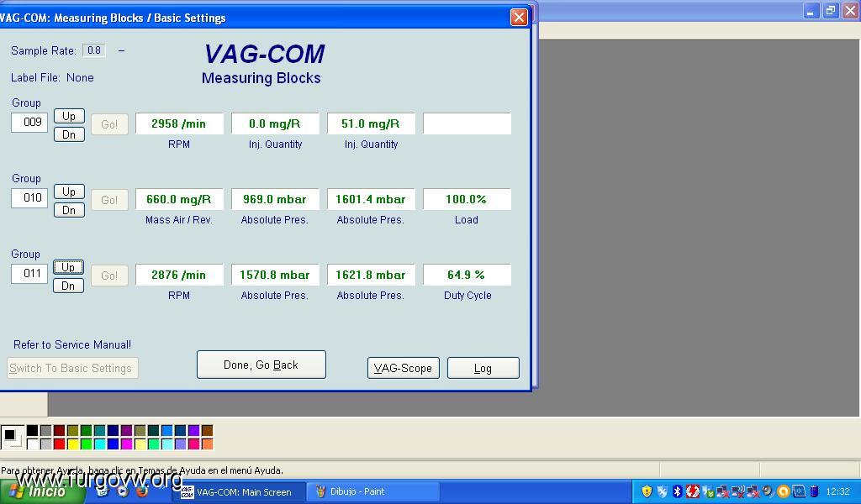Click the wireless network disconnected tray icon
The height and width of the screenshot is (504, 861).
738,491
